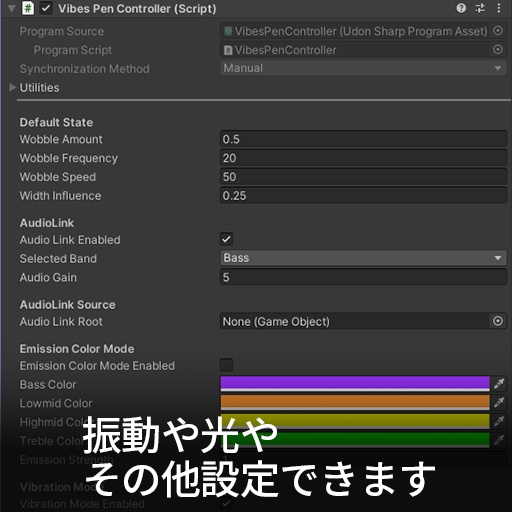The width and height of the screenshot is (512, 512).
Task: Open the component presets sliders icon
Action: pos(480,8)
